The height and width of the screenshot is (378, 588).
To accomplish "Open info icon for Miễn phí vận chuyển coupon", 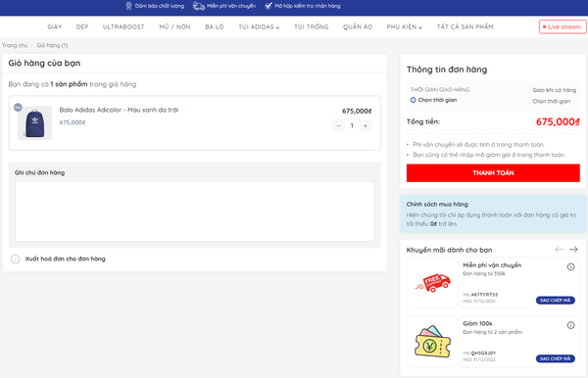I will (x=570, y=266).
